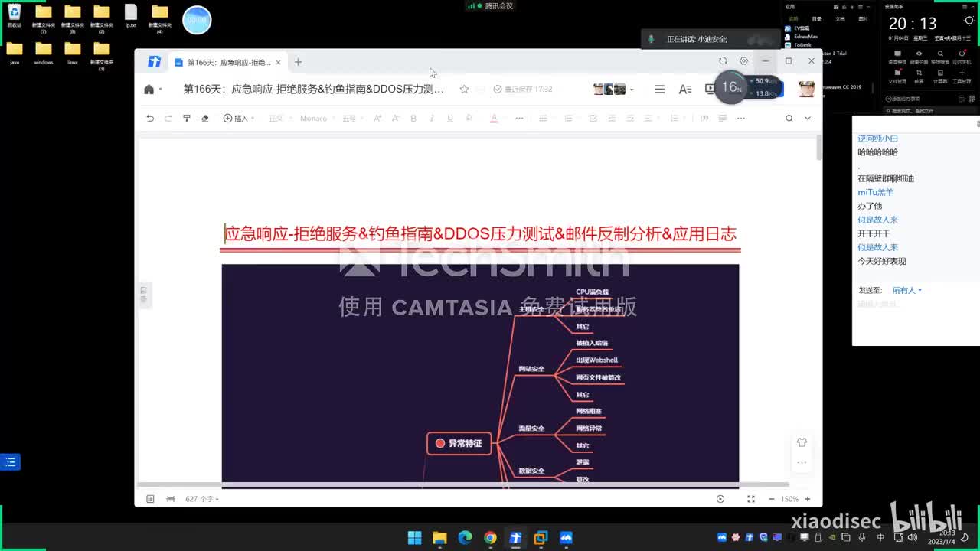This screenshot has height=551, width=980.
Task: Click the ip.txt file on desktop
Action: coord(131,16)
